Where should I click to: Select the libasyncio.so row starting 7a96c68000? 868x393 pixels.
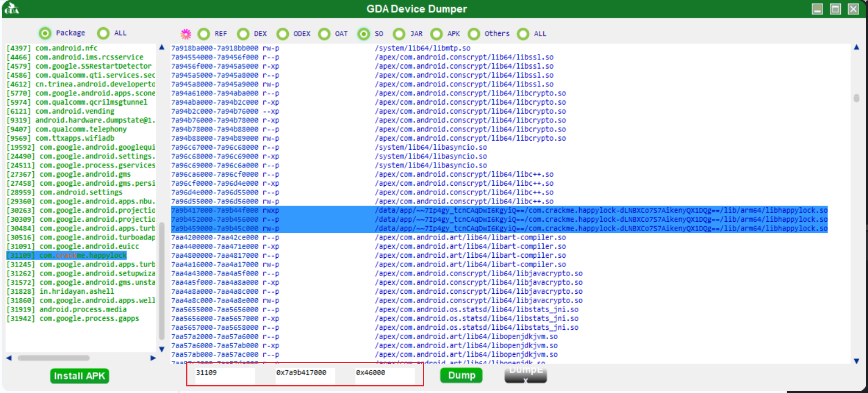(329, 156)
